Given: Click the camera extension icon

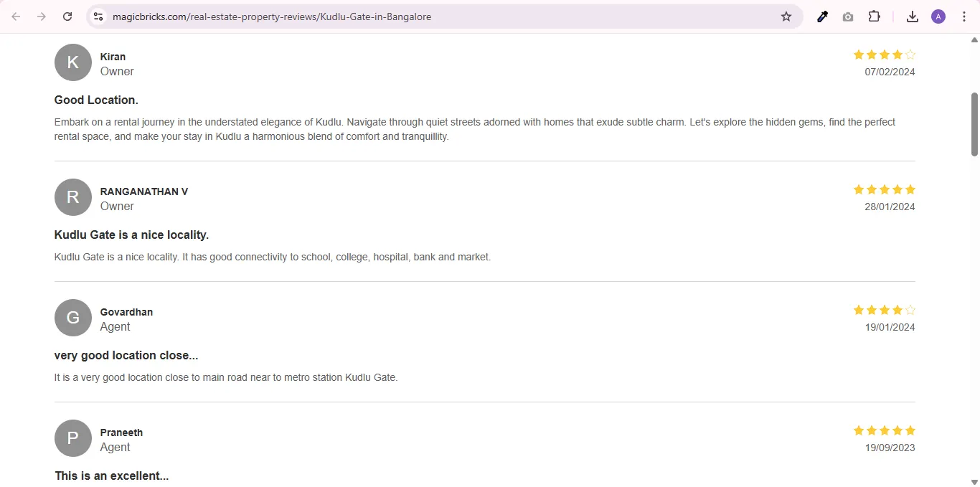Looking at the screenshot, I should click(x=848, y=16).
